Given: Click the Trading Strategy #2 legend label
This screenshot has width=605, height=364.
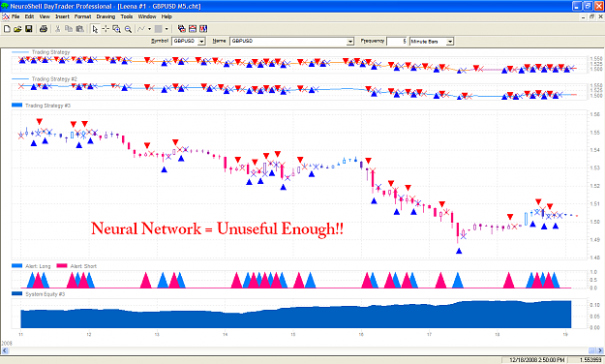Looking at the screenshot, I should (x=54, y=78).
